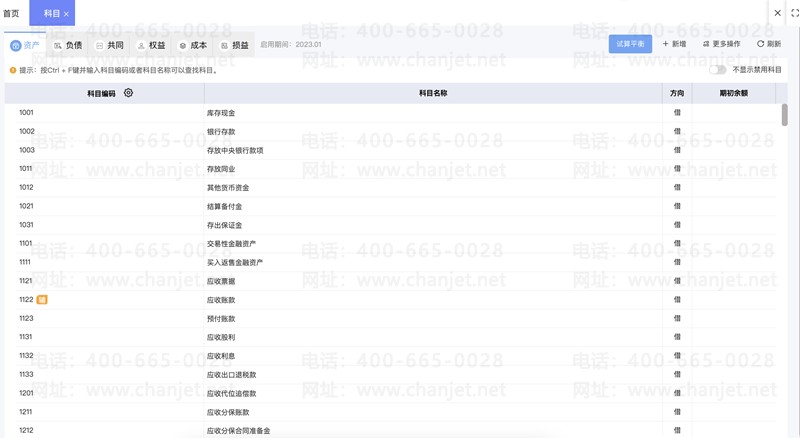
Task: Click the orange tag icon beside 1122
Action: click(42, 300)
